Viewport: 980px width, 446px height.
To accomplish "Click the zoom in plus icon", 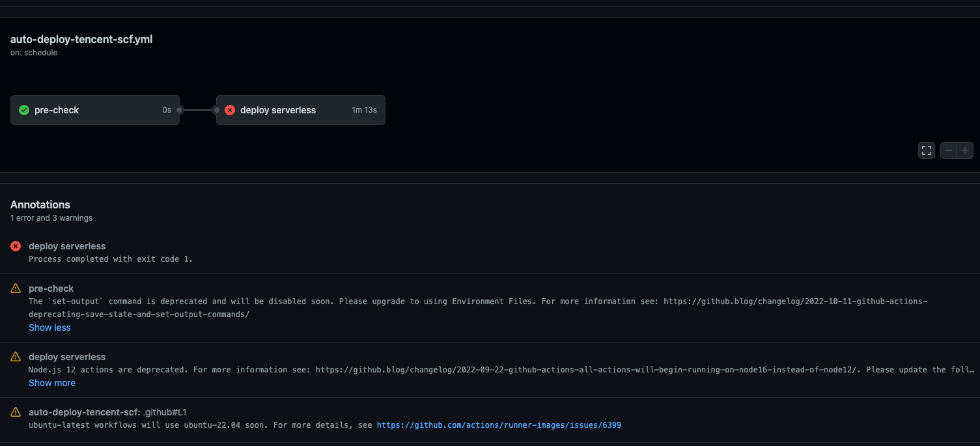I will (x=965, y=150).
